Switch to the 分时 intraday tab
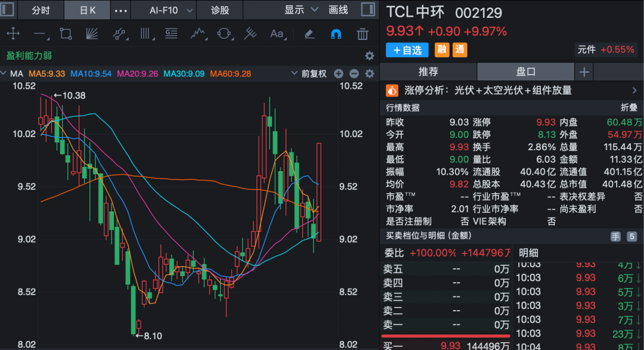 point(41,10)
